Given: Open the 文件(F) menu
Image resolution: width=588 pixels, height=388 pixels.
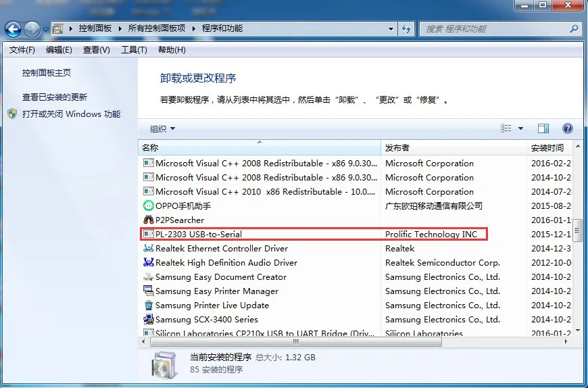Looking at the screenshot, I should (x=22, y=50).
